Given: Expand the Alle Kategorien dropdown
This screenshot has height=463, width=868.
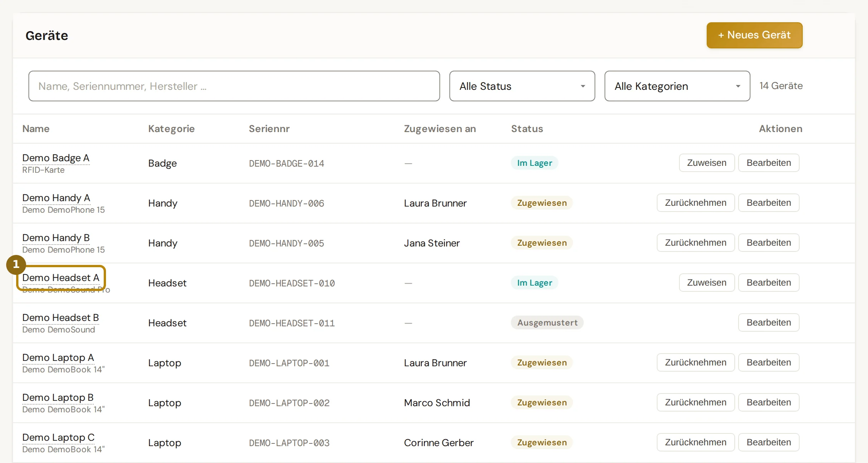Looking at the screenshot, I should 677,86.
